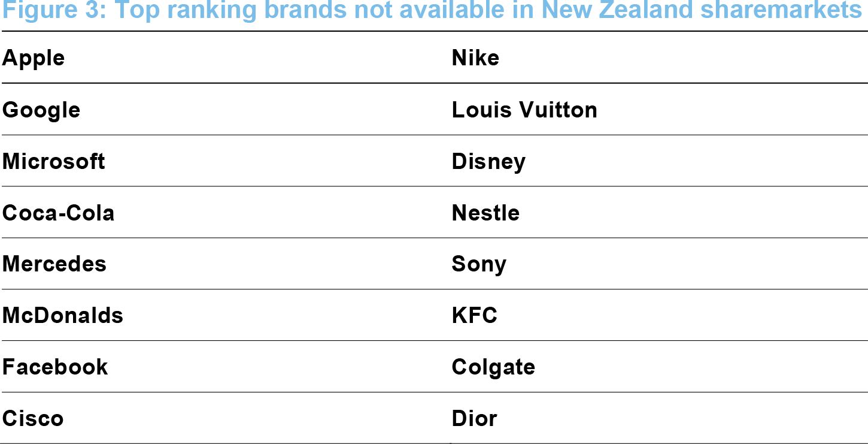Screen dimensions: 868x444
Task: Select the Dior table cell
Action: pos(474,419)
